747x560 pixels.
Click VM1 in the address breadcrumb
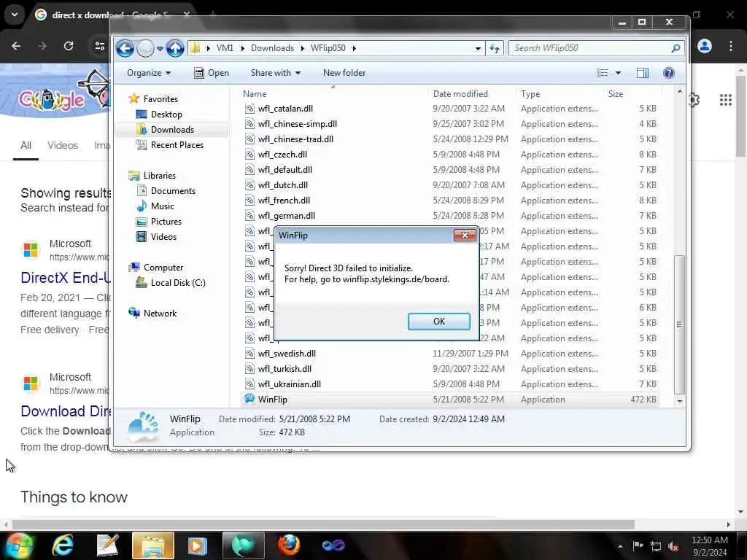pyautogui.click(x=225, y=48)
